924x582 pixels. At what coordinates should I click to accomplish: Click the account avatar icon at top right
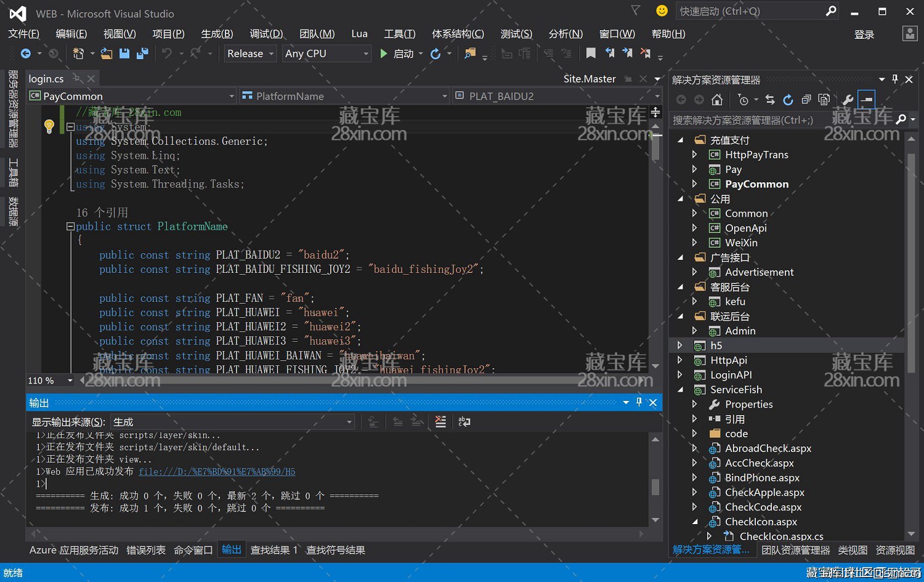[x=910, y=34]
